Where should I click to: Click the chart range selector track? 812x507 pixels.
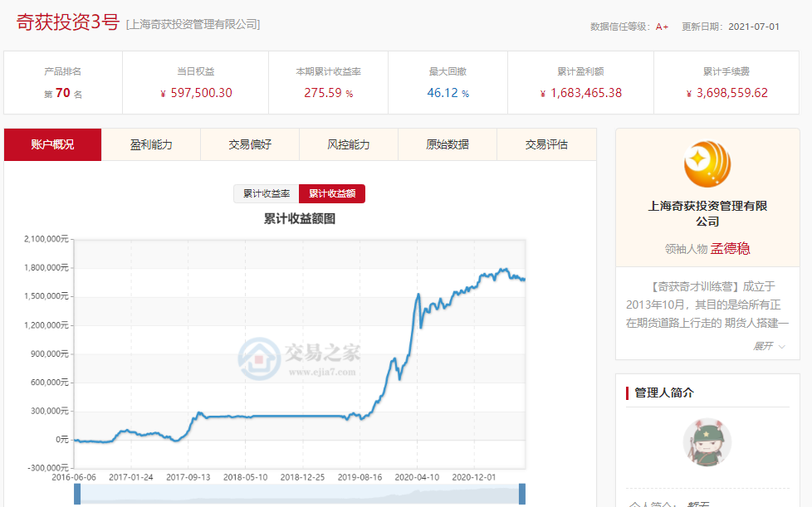pyautogui.click(x=300, y=494)
